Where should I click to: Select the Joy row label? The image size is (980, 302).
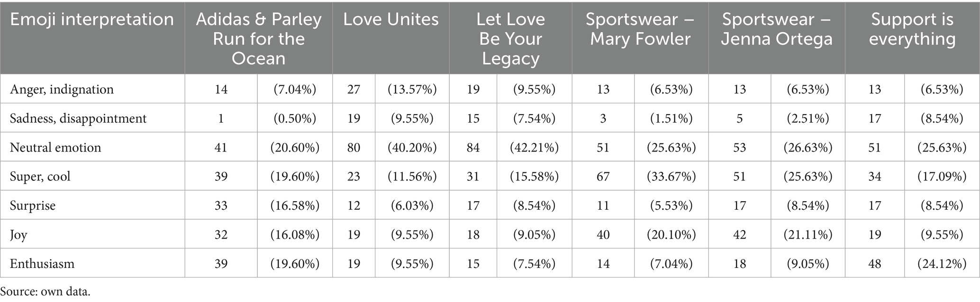[x=18, y=235]
